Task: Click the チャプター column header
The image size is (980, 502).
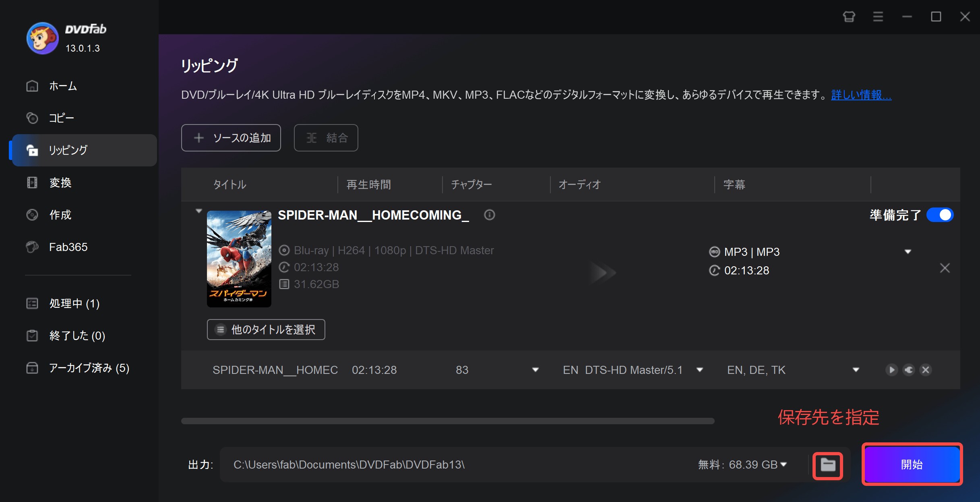Action: [471, 185]
